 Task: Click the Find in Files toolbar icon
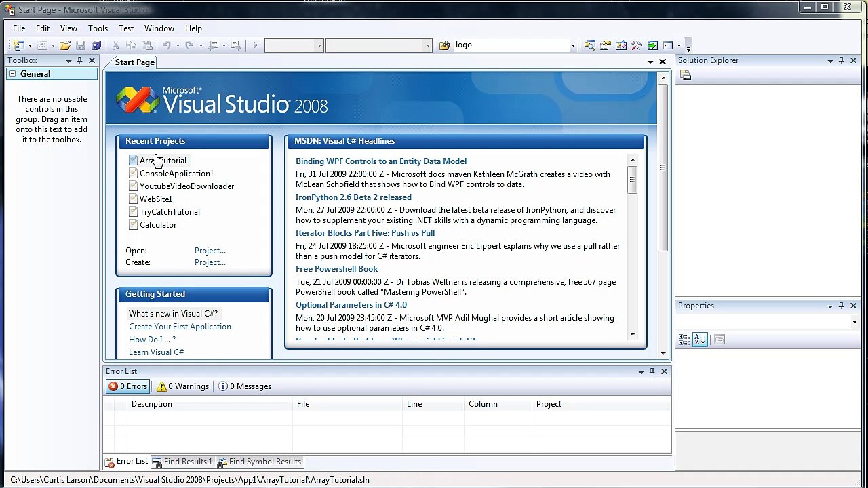(x=445, y=45)
